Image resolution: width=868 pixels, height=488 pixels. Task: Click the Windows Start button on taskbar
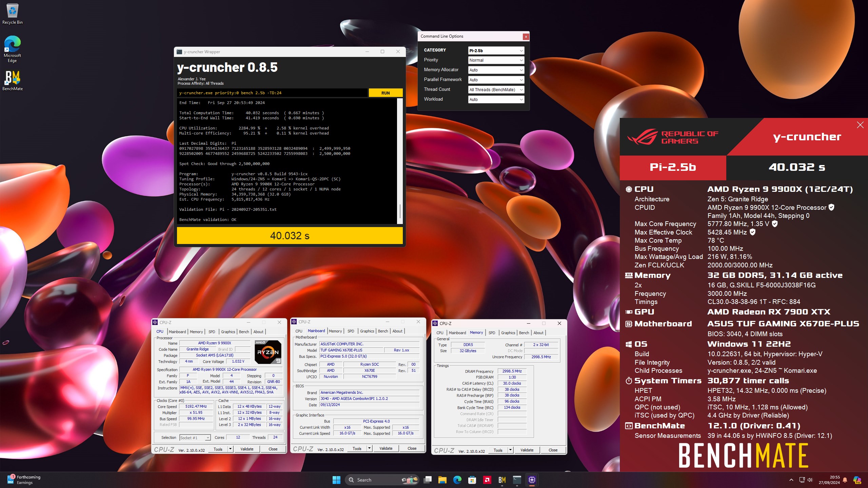(x=336, y=480)
